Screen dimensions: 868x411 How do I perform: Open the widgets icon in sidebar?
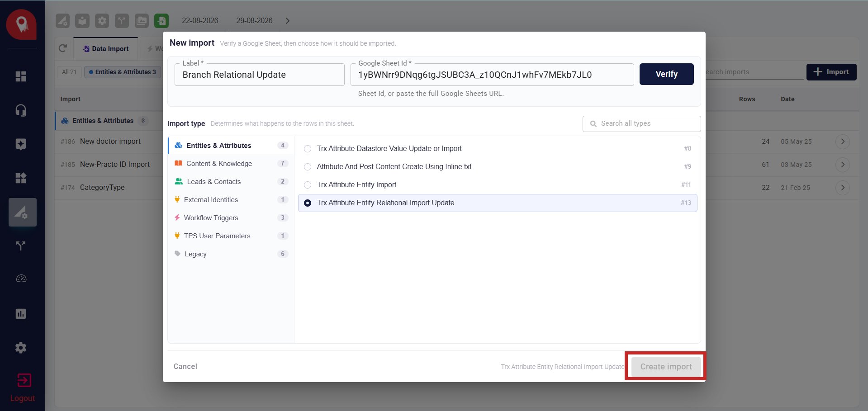21,178
